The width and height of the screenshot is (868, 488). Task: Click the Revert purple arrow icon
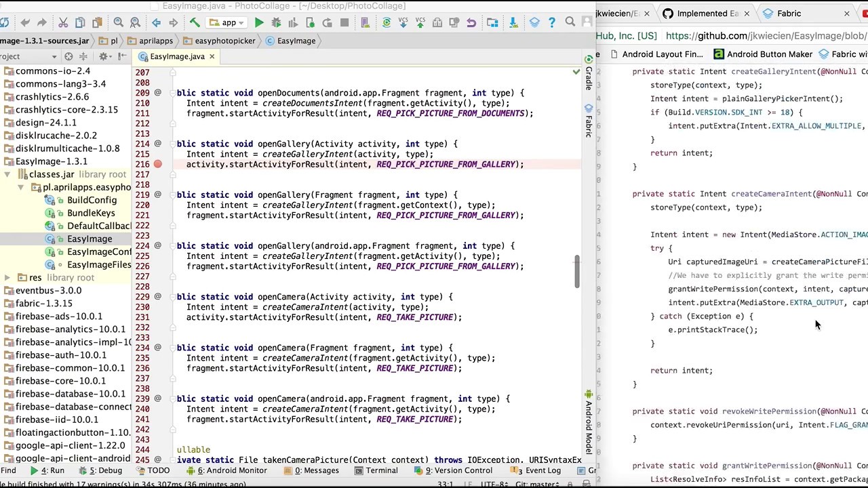click(x=471, y=22)
